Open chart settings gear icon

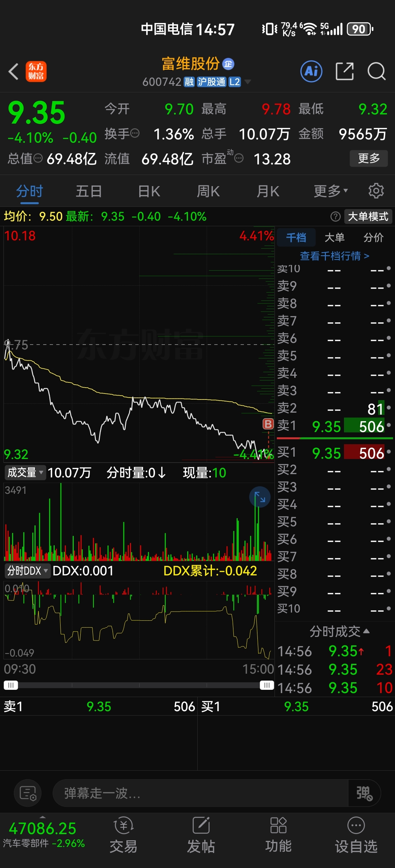pos(376,191)
